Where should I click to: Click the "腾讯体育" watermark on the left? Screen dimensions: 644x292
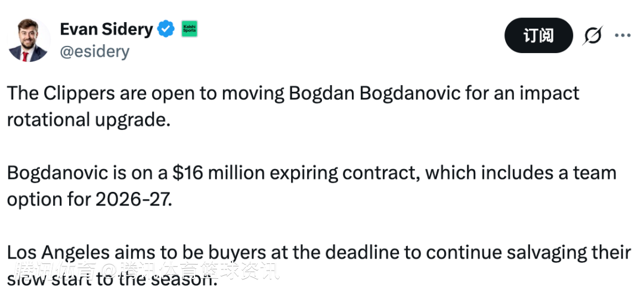coord(53,271)
